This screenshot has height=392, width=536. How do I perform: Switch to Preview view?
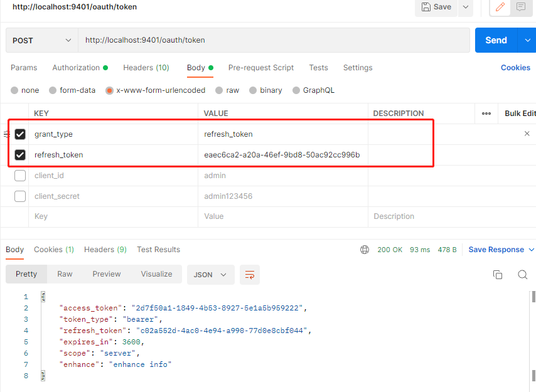[x=106, y=274]
